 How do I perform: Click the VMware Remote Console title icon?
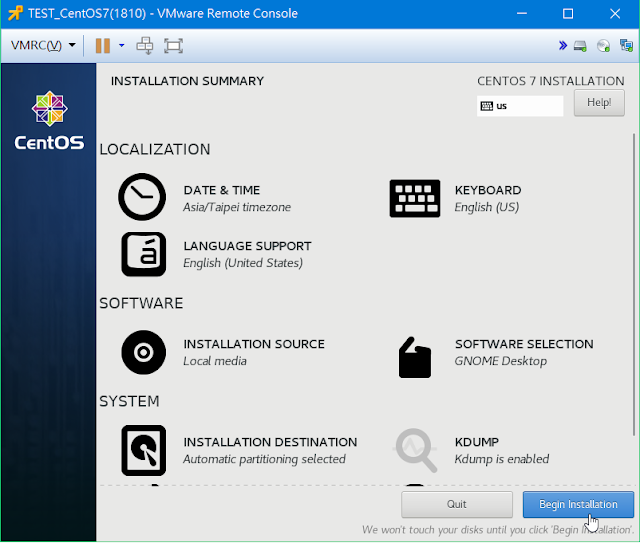16,13
